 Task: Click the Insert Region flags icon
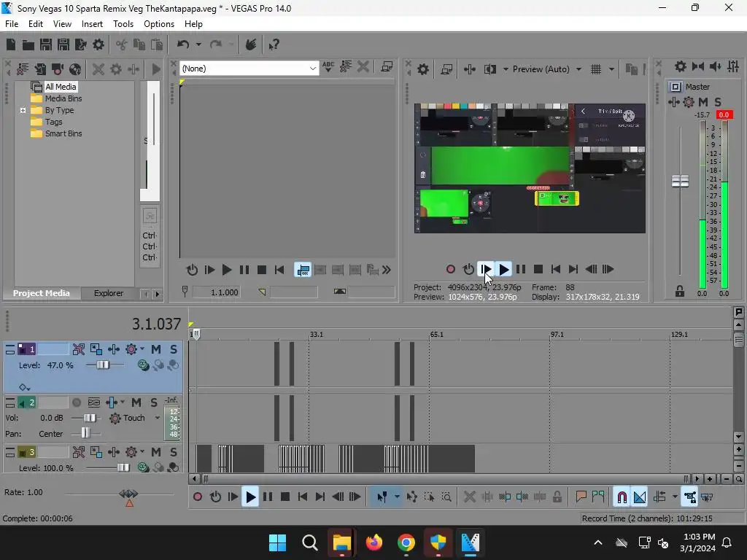tap(598, 497)
